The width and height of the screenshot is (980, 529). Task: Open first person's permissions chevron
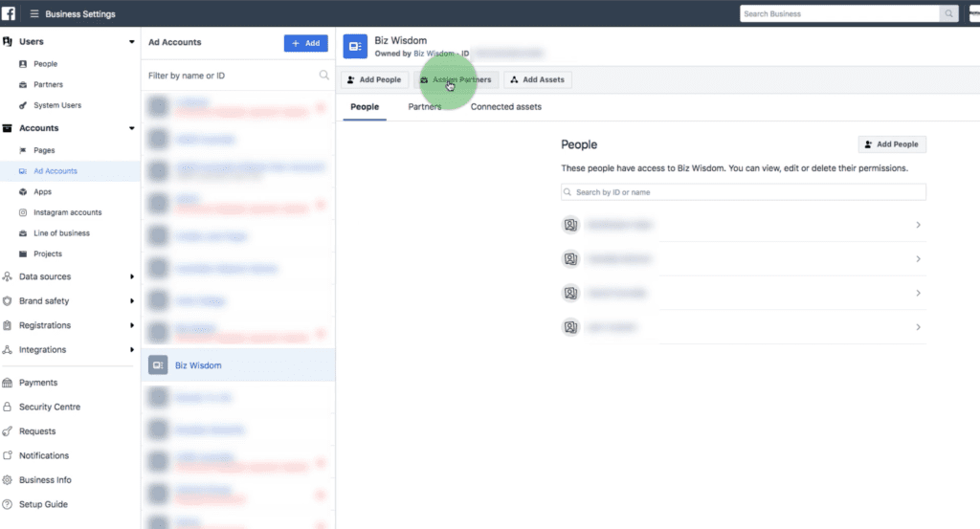point(918,225)
